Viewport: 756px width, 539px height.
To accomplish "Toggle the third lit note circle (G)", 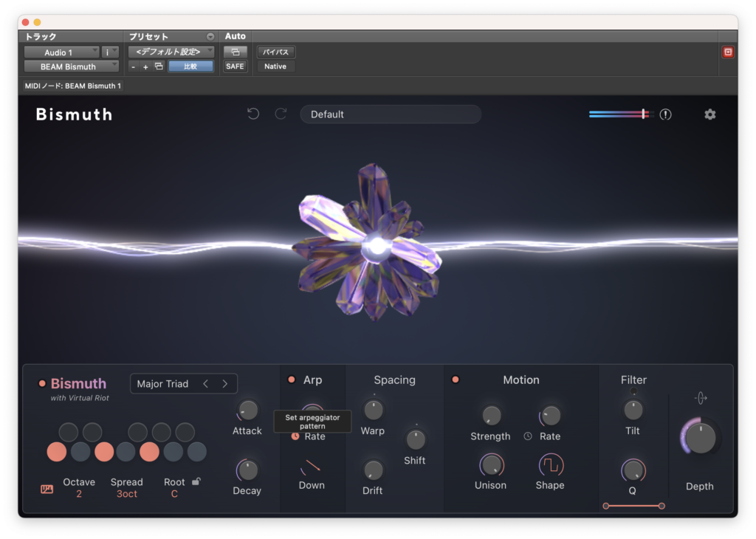I will click(149, 452).
